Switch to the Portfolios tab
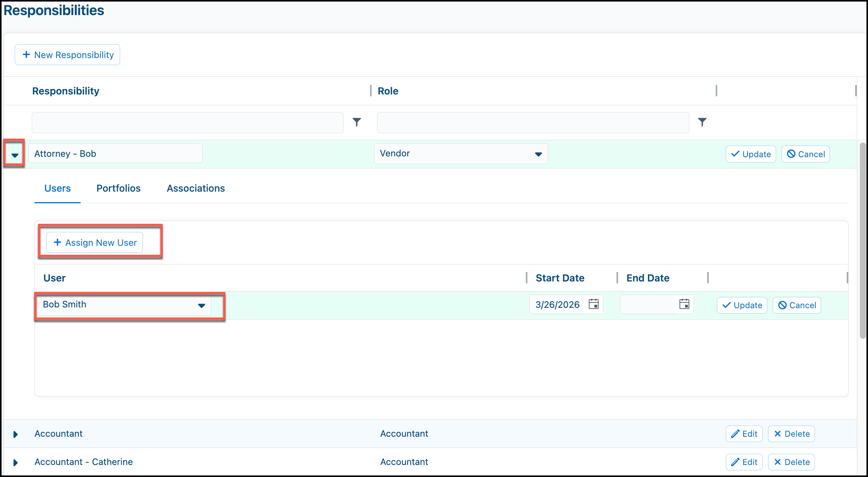The height and width of the screenshot is (477, 868). tap(119, 189)
